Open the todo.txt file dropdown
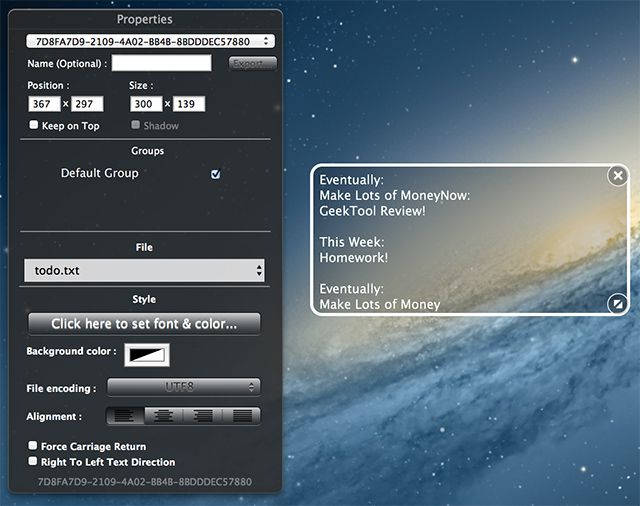640x506 pixels. (144, 270)
